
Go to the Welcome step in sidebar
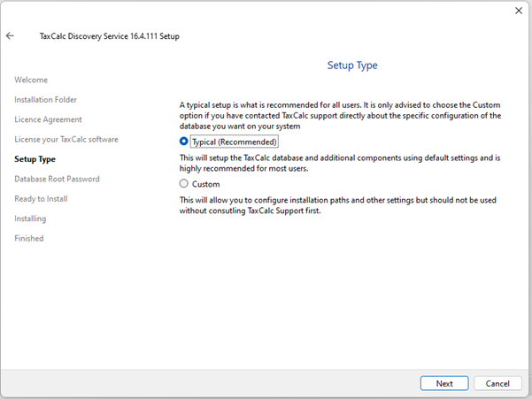pos(31,81)
